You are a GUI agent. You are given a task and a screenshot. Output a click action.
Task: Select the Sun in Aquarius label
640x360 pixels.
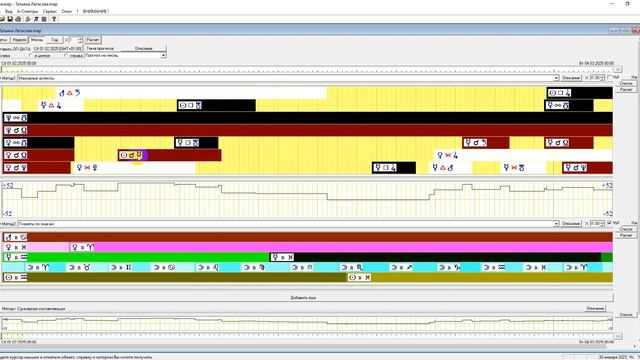[x=16, y=277]
